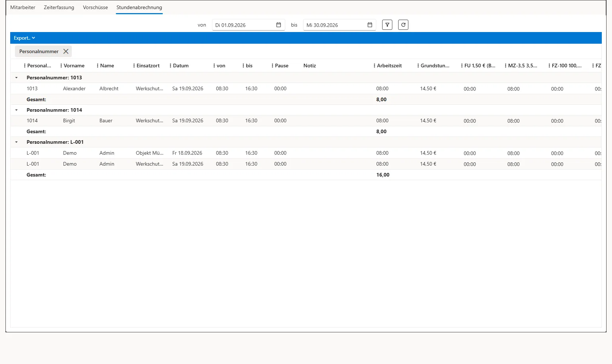Select the Stundenabrechnung tab
Screen dimensions: 612x364
139,7
